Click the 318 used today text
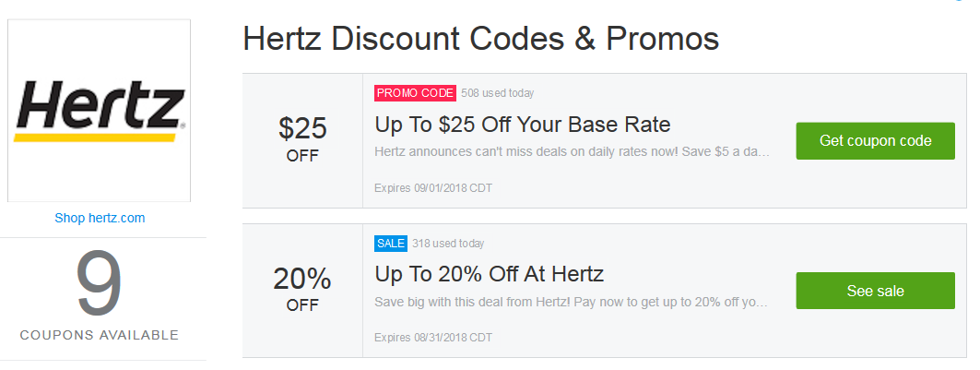 coord(448,243)
